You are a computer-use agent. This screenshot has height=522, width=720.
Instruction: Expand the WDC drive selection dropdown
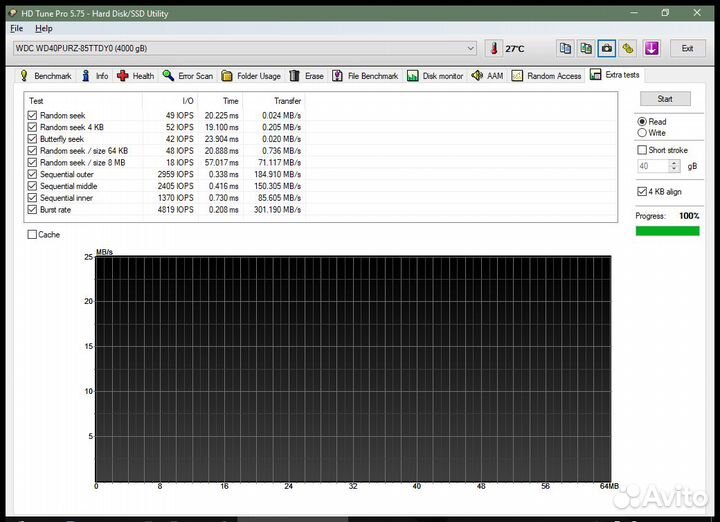click(x=471, y=48)
